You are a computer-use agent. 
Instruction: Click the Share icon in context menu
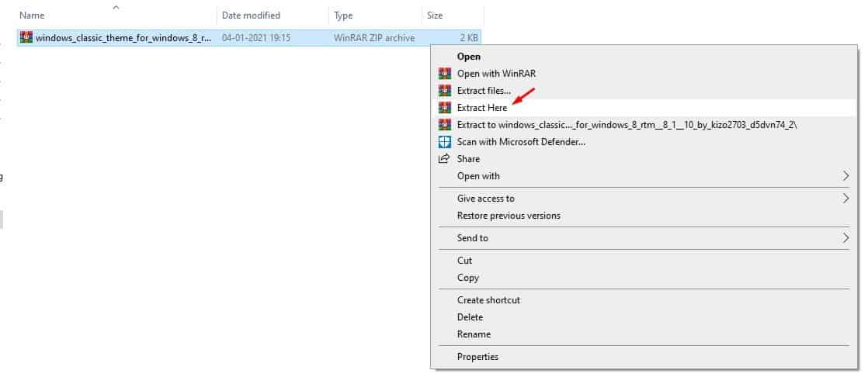444,159
